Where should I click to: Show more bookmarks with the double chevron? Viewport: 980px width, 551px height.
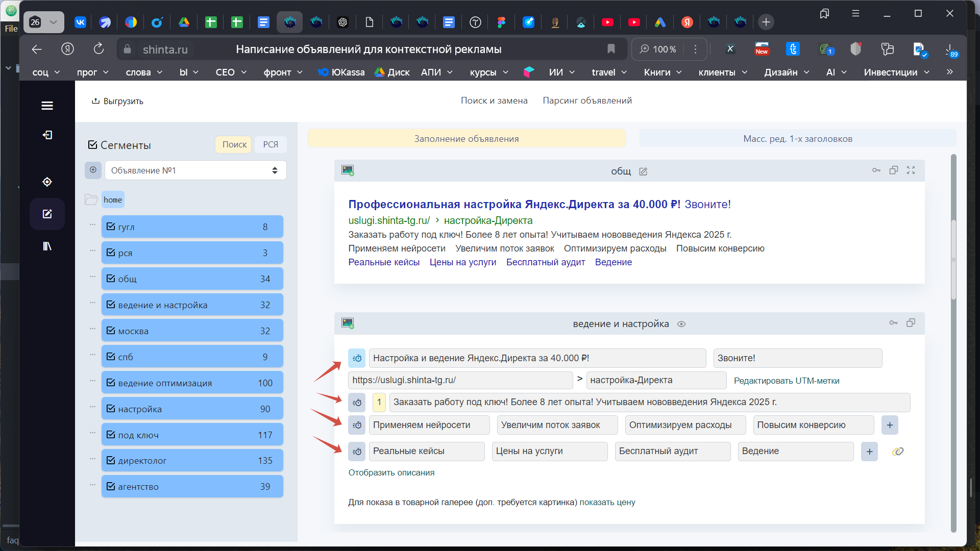coord(950,72)
